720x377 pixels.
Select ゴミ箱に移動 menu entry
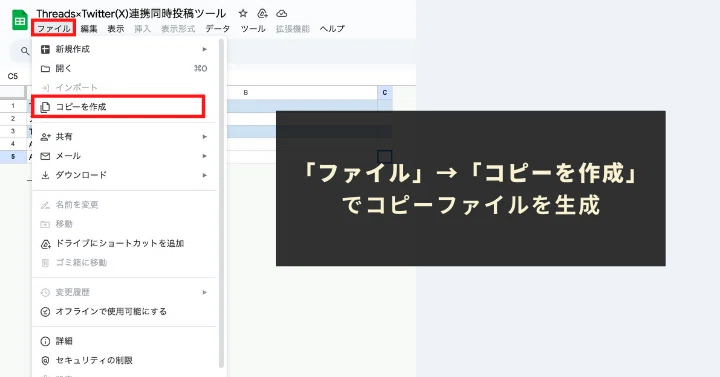pos(124,263)
